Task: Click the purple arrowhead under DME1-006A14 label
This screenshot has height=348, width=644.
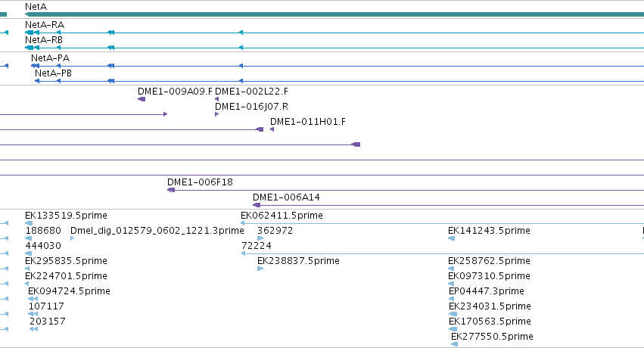Action: pyautogui.click(x=257, y=205)
